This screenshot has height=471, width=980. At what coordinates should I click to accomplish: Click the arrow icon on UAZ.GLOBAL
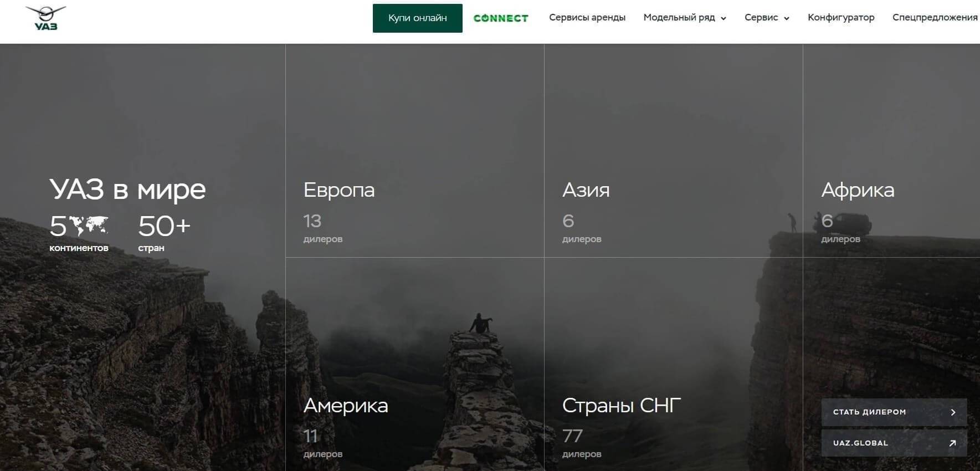952,443
